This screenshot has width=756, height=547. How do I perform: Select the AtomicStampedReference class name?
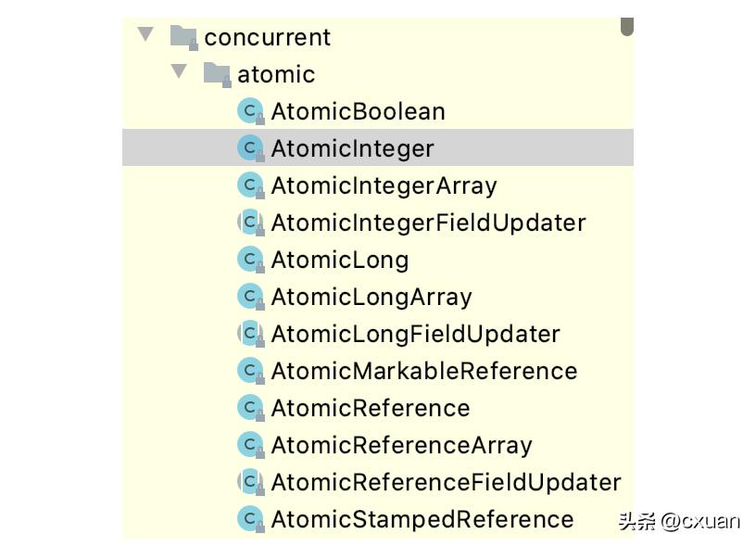coord(422,519)
